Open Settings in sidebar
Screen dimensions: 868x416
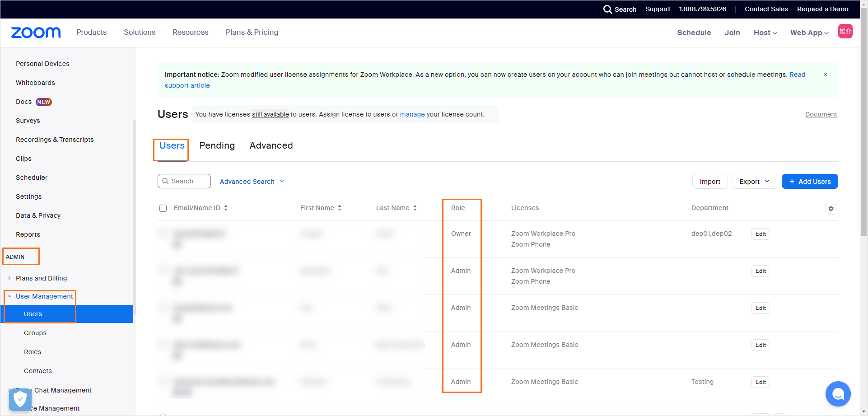[x=28, y=196]
